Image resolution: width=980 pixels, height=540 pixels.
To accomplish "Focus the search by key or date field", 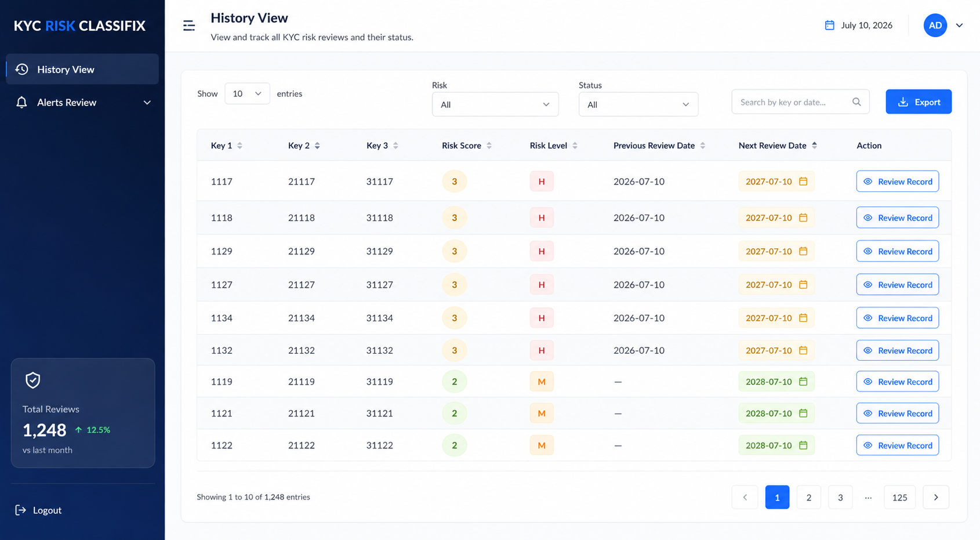I will coord(800,102).
